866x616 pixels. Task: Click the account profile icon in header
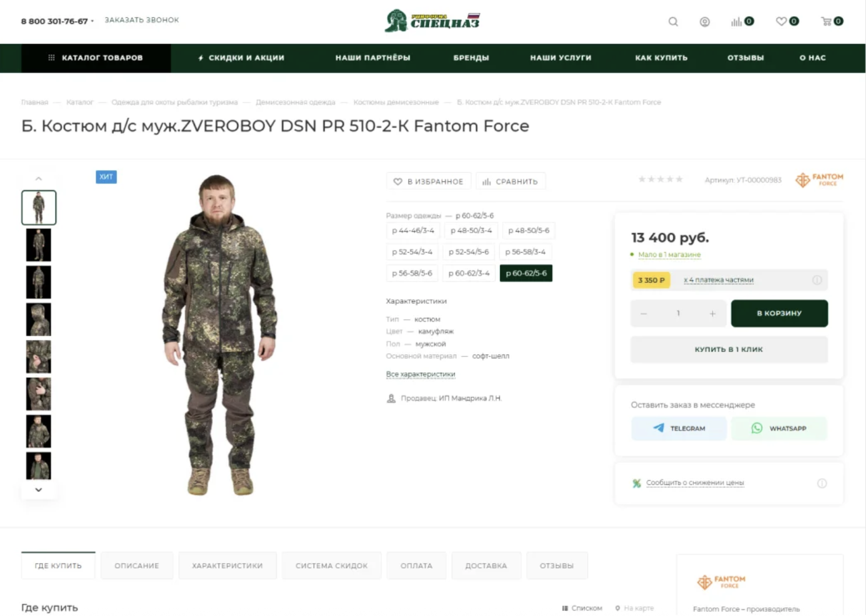click(704, 22)
